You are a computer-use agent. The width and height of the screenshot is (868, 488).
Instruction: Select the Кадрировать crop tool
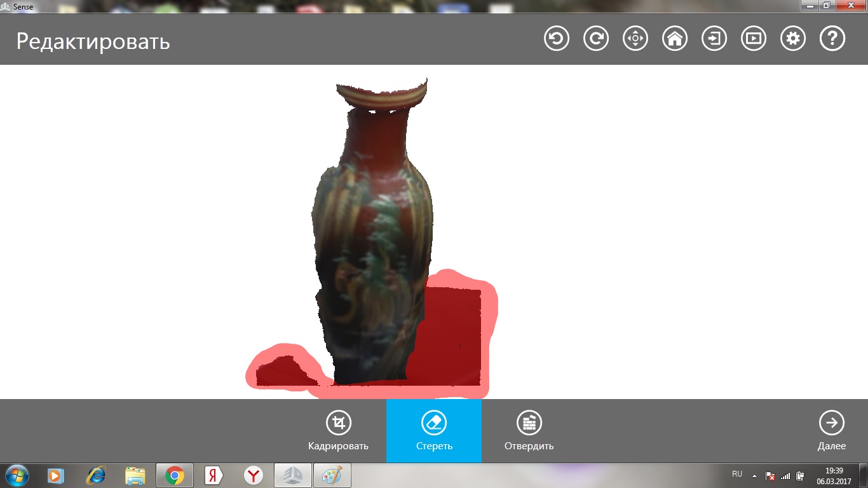[x=339, y=431]
